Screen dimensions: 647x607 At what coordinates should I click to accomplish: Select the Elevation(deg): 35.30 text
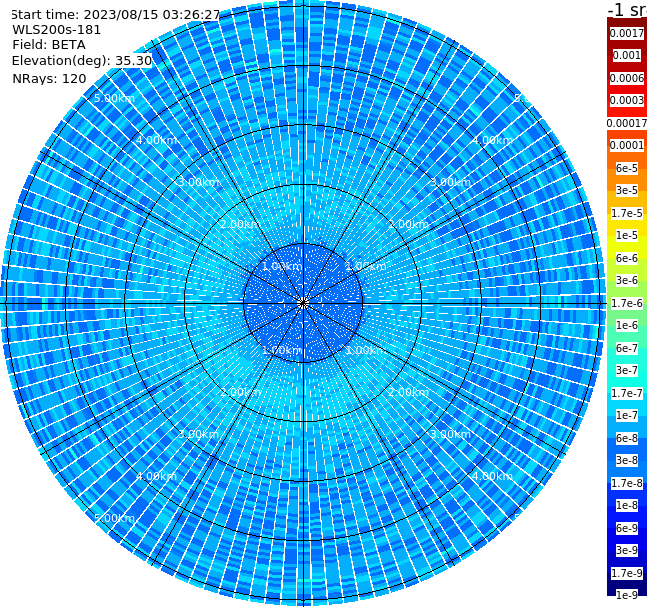82,61
